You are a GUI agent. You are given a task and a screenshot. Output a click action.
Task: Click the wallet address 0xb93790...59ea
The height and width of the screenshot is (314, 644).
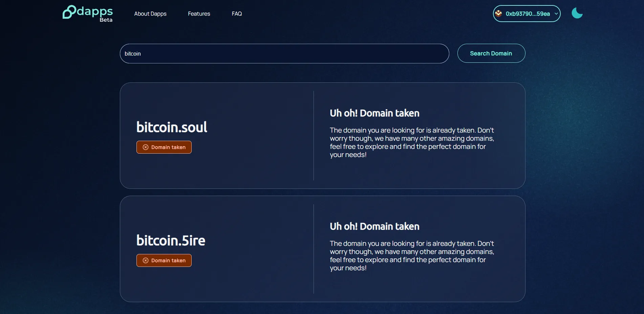pyautogui.click(x=528, y=14)
